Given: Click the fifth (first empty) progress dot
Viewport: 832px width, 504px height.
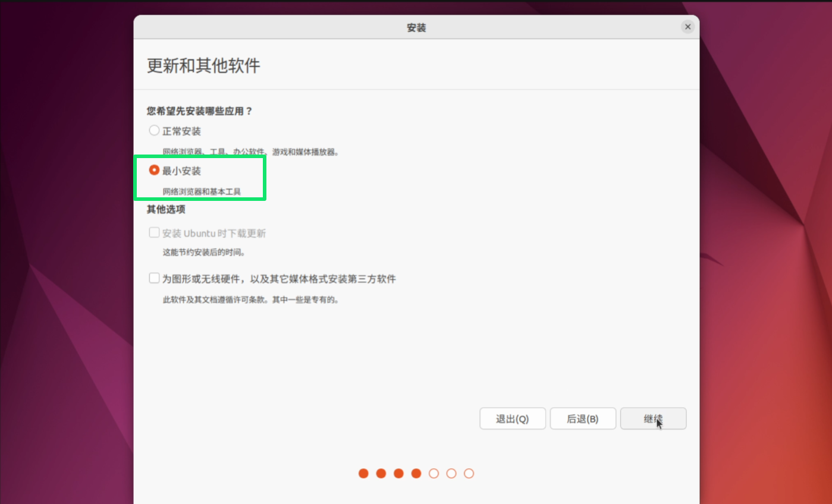Looking at the screenshot, I should pos(434,473).
